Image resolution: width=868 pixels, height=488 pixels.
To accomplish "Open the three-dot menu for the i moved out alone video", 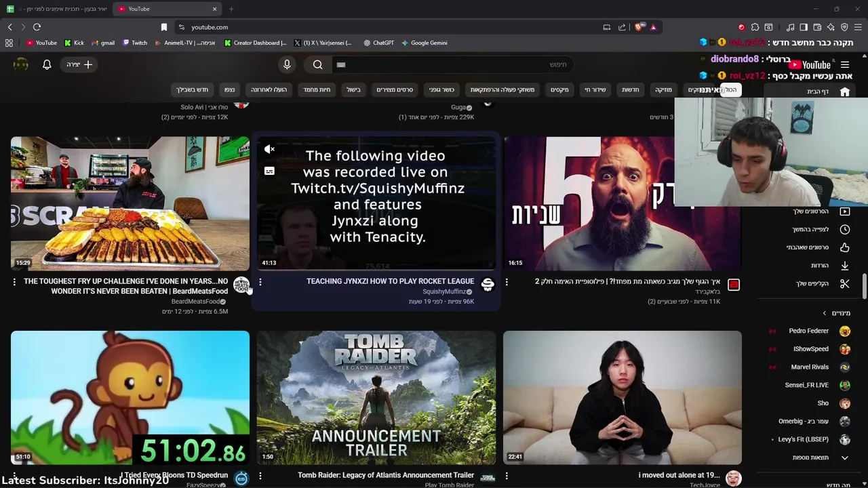I will (x=507, y=476).
